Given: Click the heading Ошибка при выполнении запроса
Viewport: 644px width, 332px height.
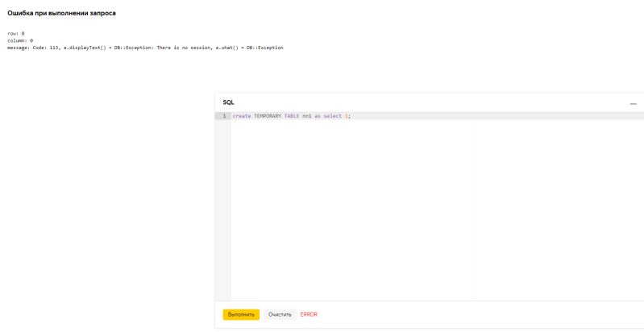Looking at the screenshot, I should pos(61,13).
